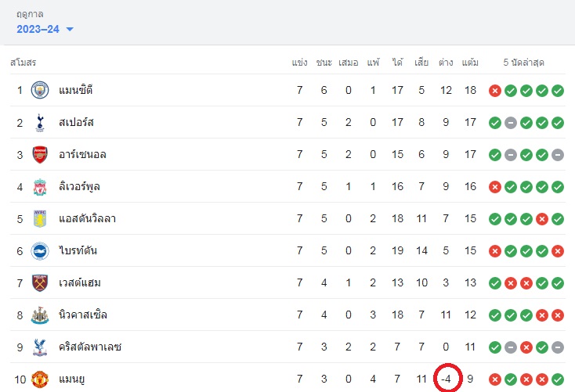
Task: Click the Liverpool club crest
Action: 40,187
